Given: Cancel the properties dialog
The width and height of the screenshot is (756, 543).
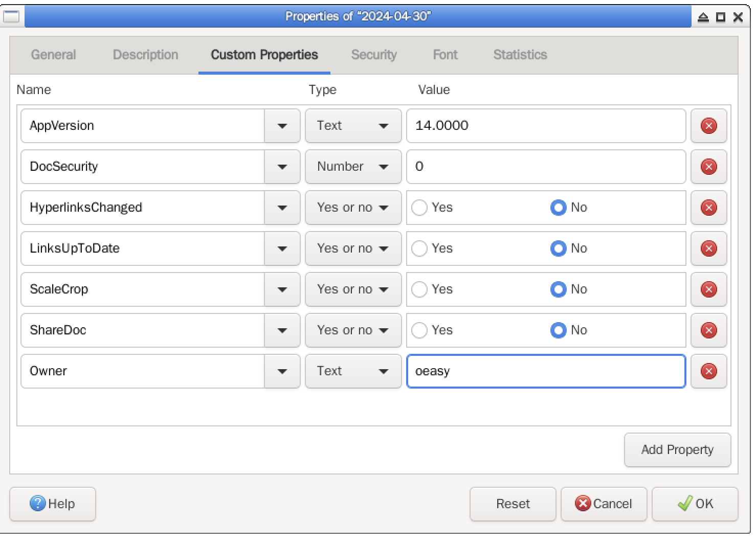Looking at the screenshot, I should click(x=604, y=504).
